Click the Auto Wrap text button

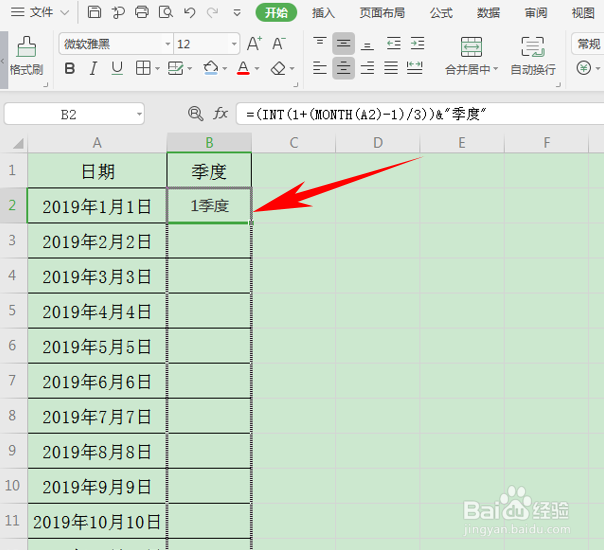pyautogui.click(x=533, y=56)
